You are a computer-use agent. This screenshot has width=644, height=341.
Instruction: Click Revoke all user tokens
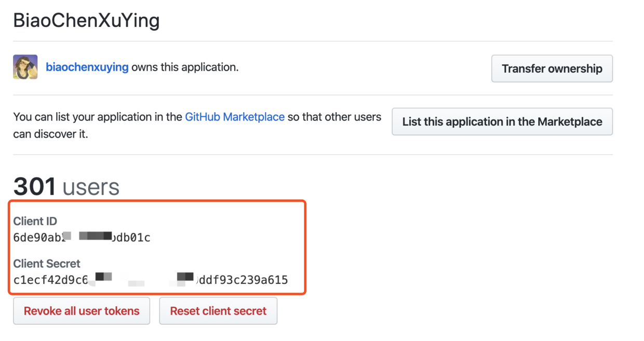tap(82, 311)
